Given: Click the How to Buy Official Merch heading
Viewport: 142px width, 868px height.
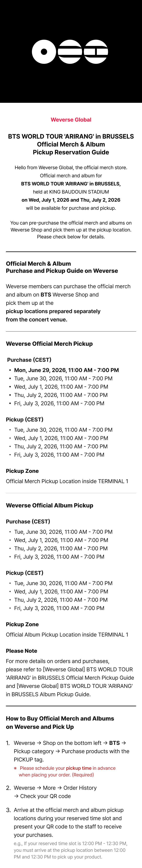Looking at the screenshot, I should pos(60,723).
